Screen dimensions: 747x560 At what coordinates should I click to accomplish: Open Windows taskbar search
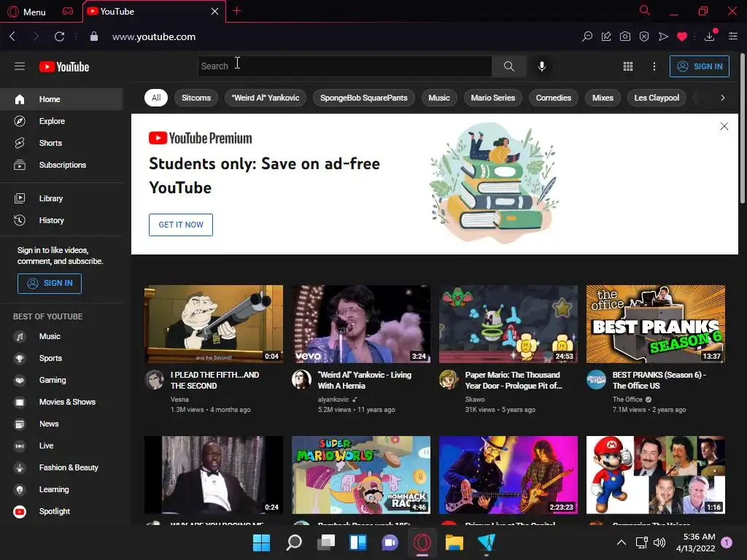click(293, 542)
